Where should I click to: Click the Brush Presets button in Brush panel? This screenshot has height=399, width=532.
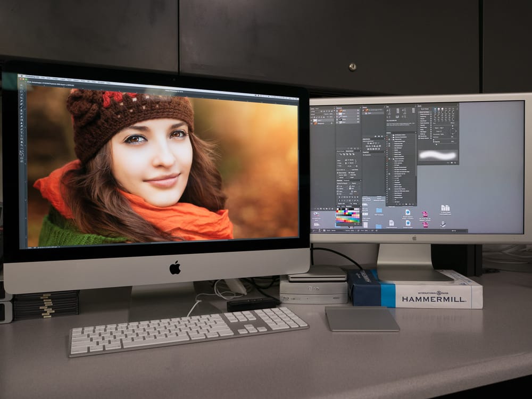[424, 109]
